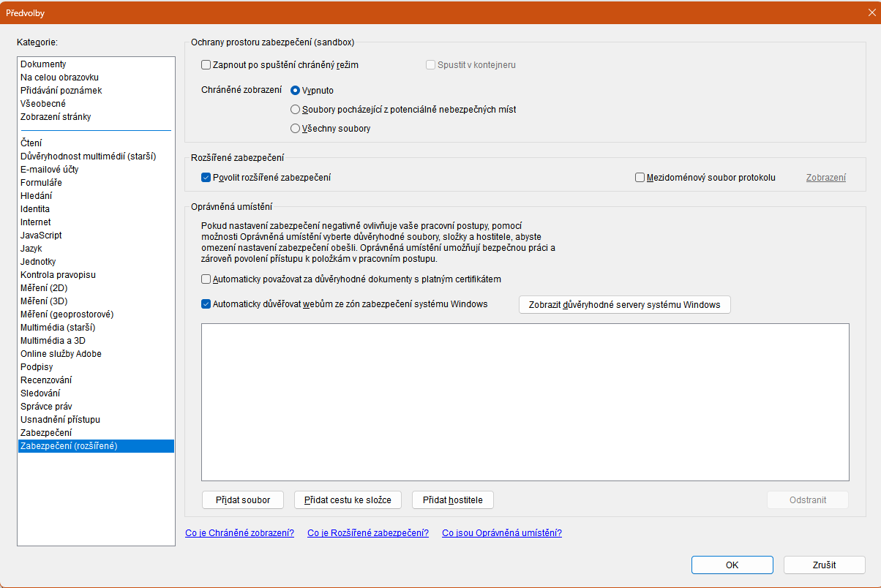The height and width of the screenshot is (588, 881).
Task: Follow 'Co jsou Oprávněná umístění?' link
Action: (502, 533)
